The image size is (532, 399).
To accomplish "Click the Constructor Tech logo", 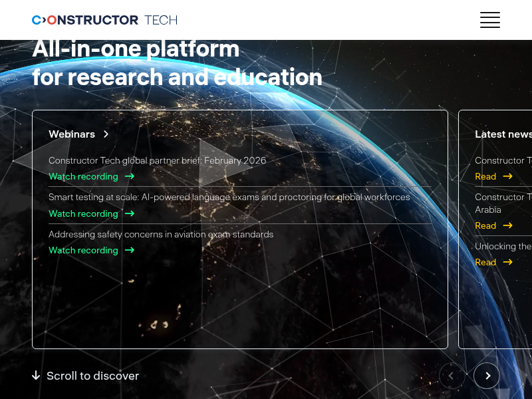I will tap(104, 20).
